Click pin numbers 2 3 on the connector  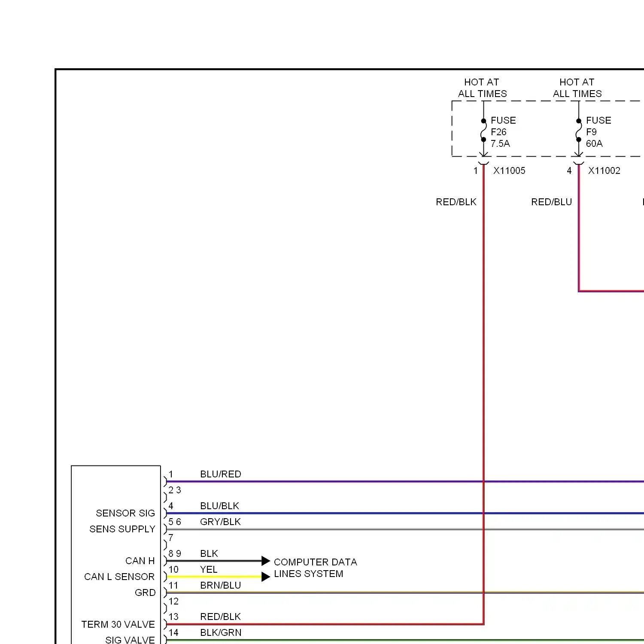coord(175,490)
